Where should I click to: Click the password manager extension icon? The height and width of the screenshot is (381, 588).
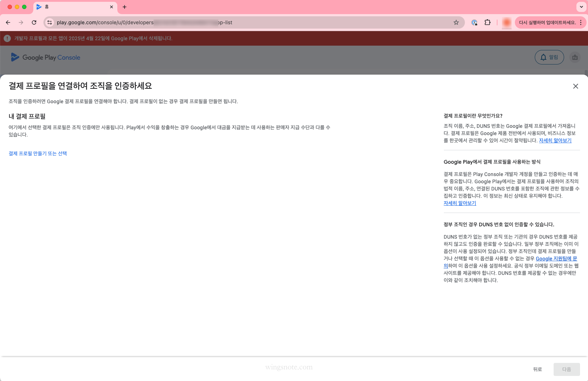(x=474, y=22)
